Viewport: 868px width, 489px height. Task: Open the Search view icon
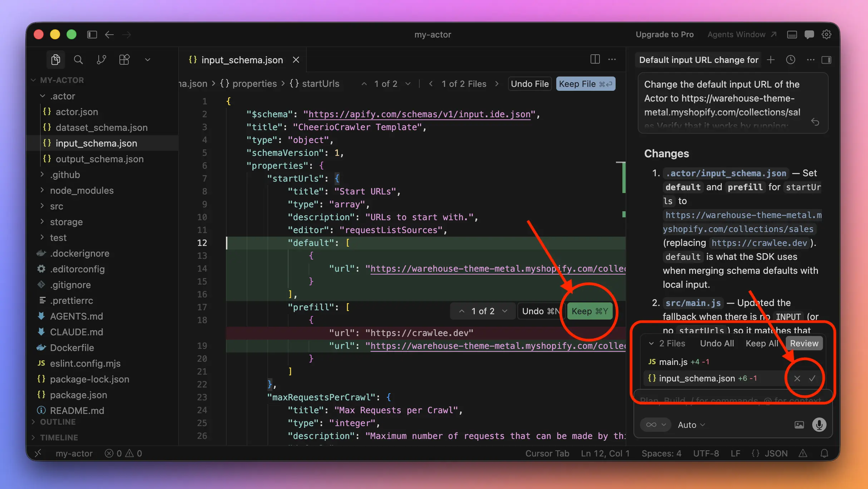(x=78, y=60)
